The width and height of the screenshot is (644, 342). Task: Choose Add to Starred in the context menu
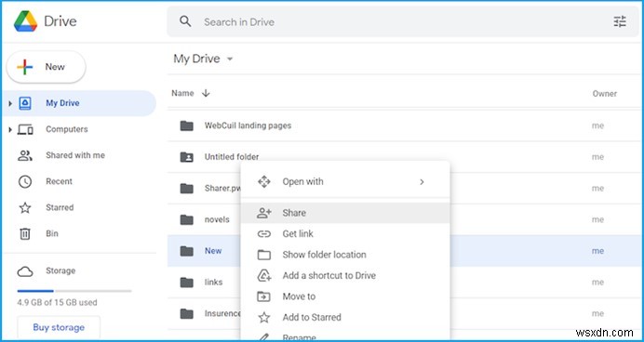coord(345,318)
